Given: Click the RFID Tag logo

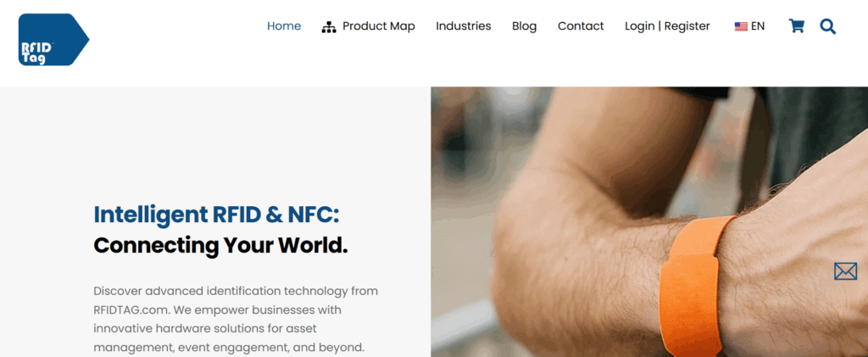Looking at the screenshot, I should pyautogui.click(x=53, y=40).
